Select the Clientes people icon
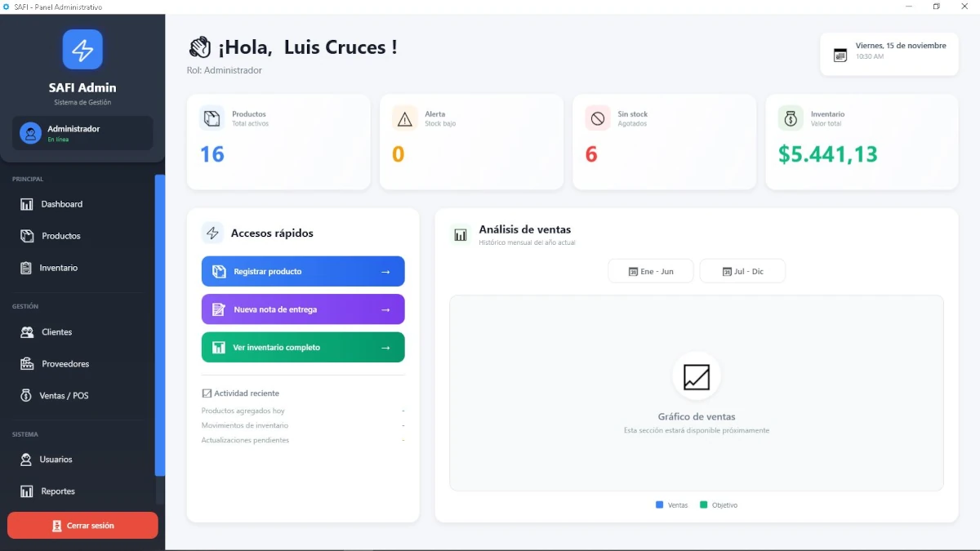 (27, 332)
